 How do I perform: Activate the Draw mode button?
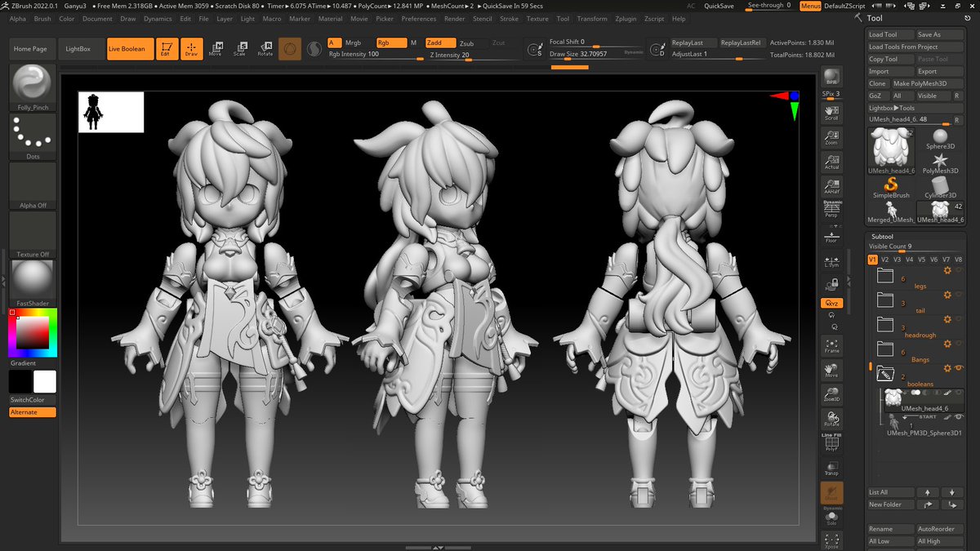[x=191, y=49]
